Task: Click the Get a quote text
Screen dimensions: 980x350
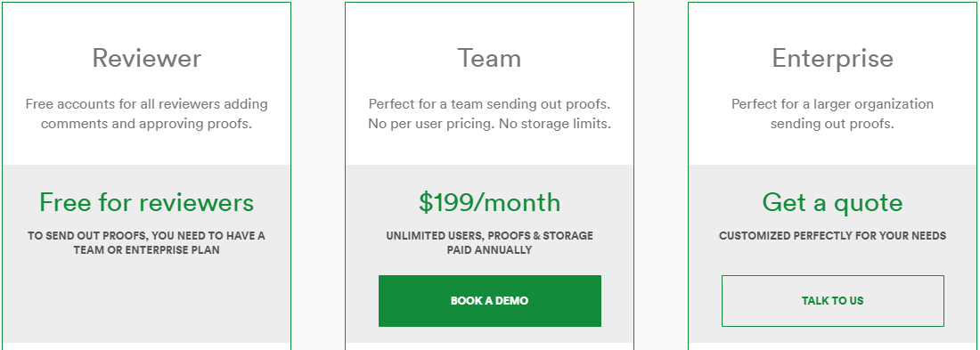Action: (x=832, y=202)
